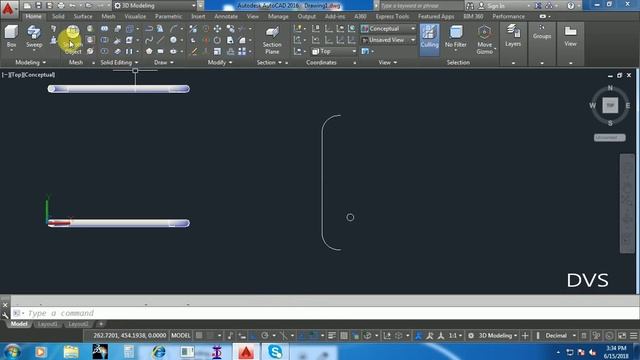Switch to the Surface ribbon tab
This screenshot has width=640, height=360.
pos(83,16)
